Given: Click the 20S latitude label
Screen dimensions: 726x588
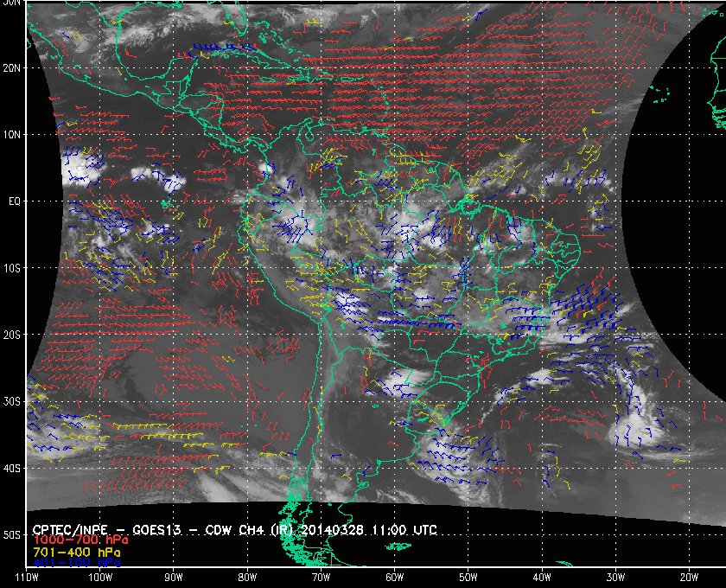Looking at the screenshot, I should pyautogui.click(x=11, y=335).
